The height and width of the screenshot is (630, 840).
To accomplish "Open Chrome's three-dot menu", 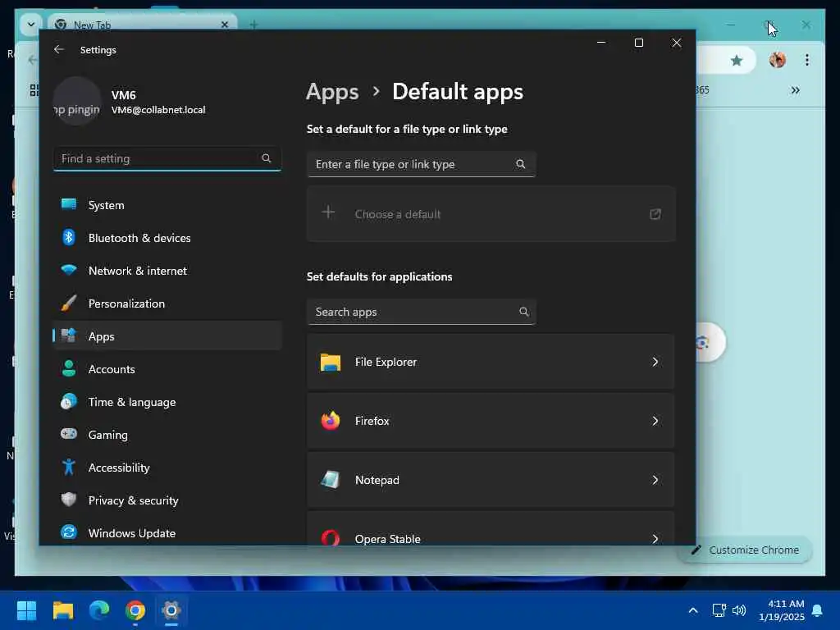I will 807,59.
